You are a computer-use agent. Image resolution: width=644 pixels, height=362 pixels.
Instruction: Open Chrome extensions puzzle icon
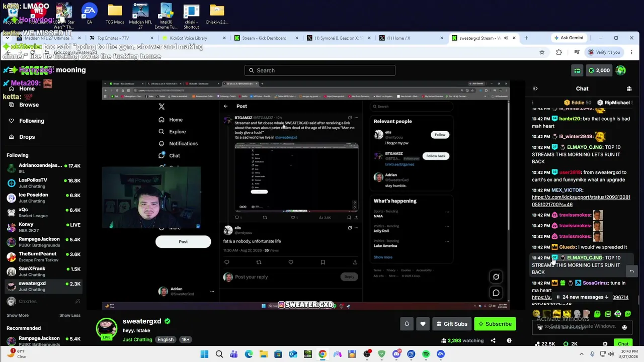pos(559,52)
